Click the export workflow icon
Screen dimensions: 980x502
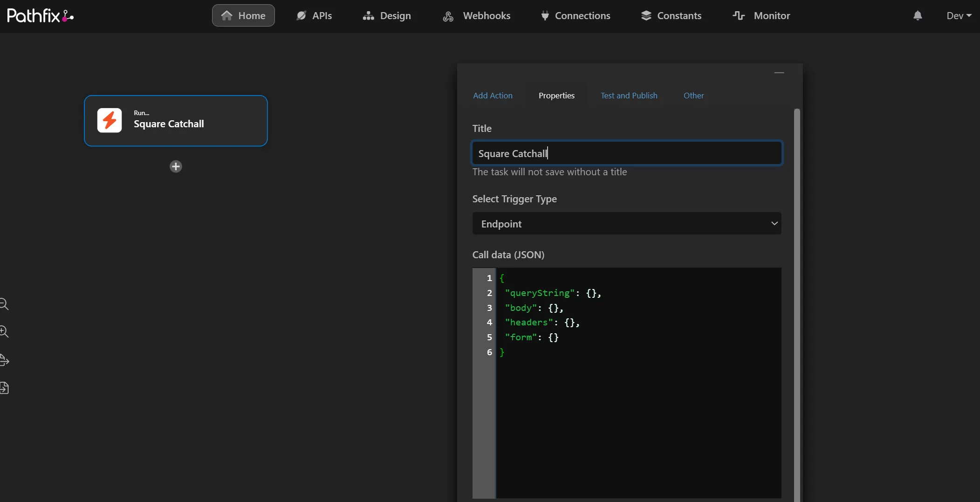[x=4, y=360]
